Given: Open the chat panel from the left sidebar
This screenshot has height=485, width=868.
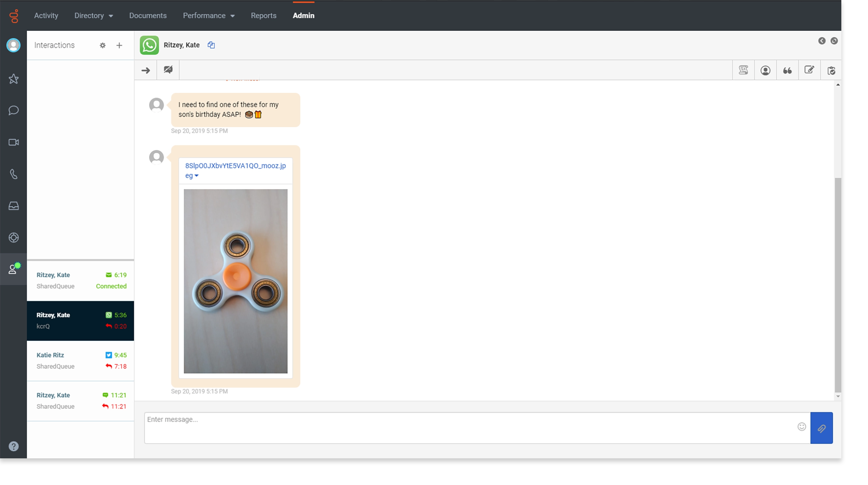Looking at the screenshot, I should (x=14, y=111).
